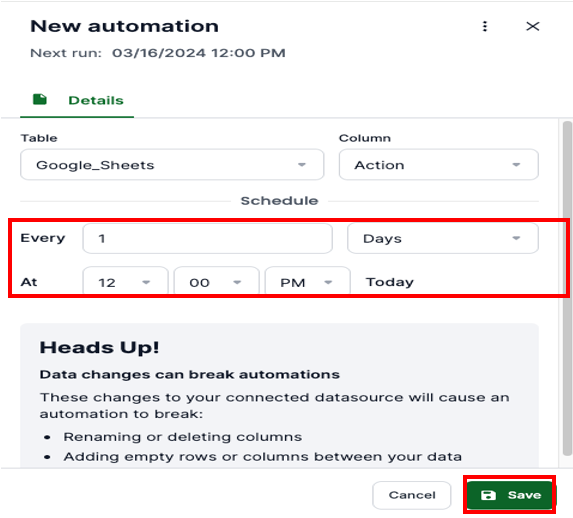
Task: Click the vertical scrollbar of the panel
Action: click(567, 289)
